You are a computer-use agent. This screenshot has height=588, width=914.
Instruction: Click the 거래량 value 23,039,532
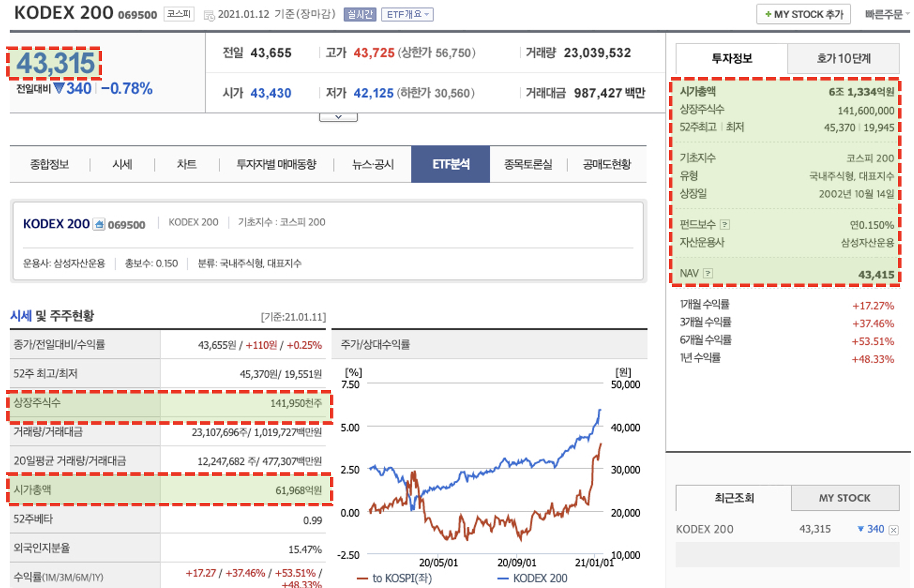[598, 53]
